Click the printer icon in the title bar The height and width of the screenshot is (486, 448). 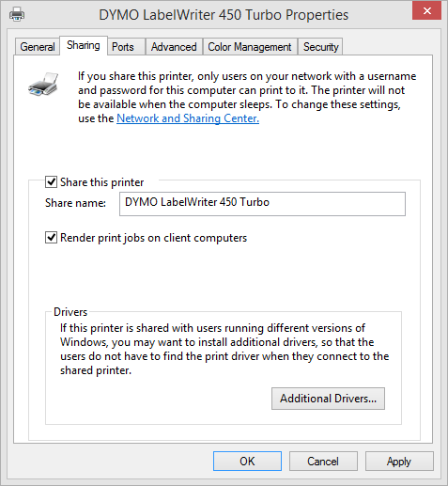click(x=17, y=14)
